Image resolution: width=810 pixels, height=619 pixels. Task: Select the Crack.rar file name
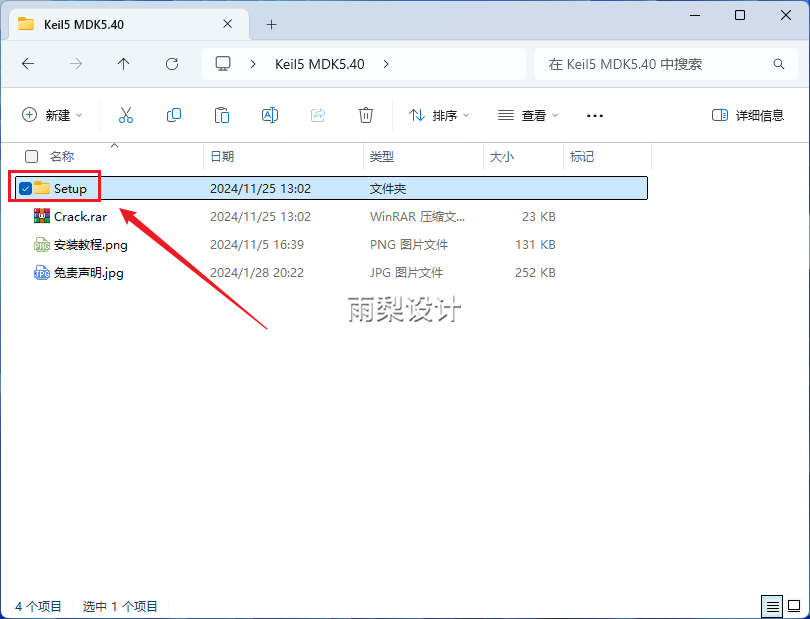coord(80,216)
